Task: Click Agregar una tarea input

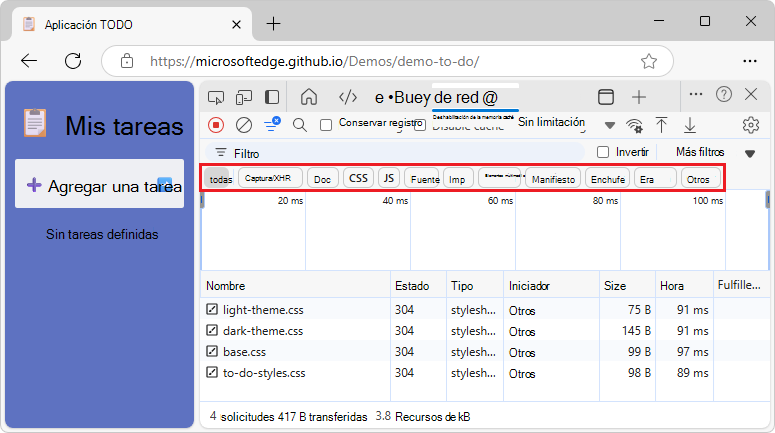Action: point(99,183)
